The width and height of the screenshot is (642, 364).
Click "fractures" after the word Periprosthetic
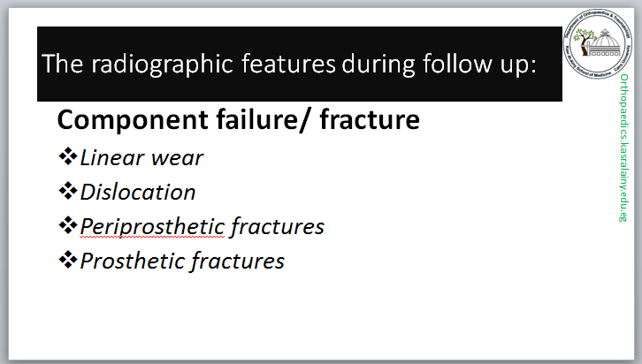[x=277, y=227]
